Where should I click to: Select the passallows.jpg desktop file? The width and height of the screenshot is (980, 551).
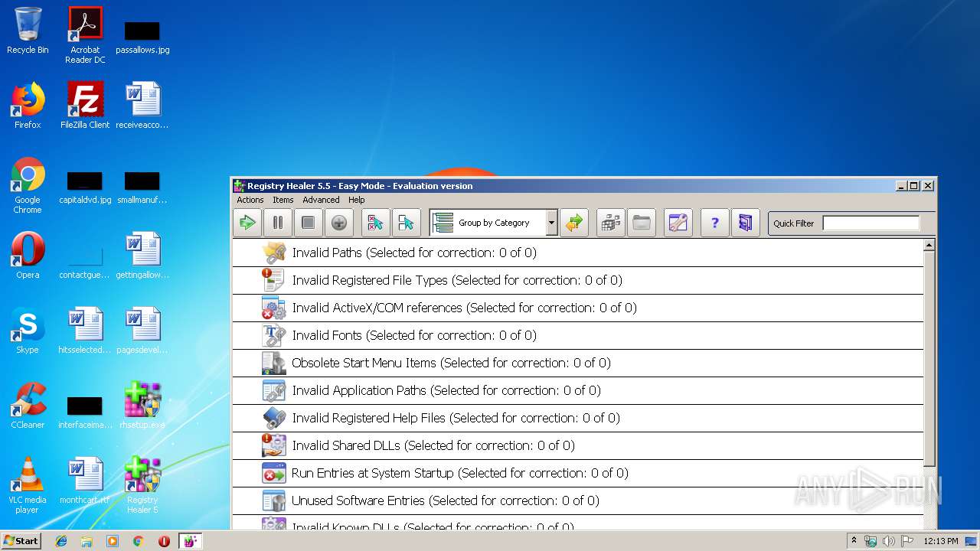click(142, 37)
